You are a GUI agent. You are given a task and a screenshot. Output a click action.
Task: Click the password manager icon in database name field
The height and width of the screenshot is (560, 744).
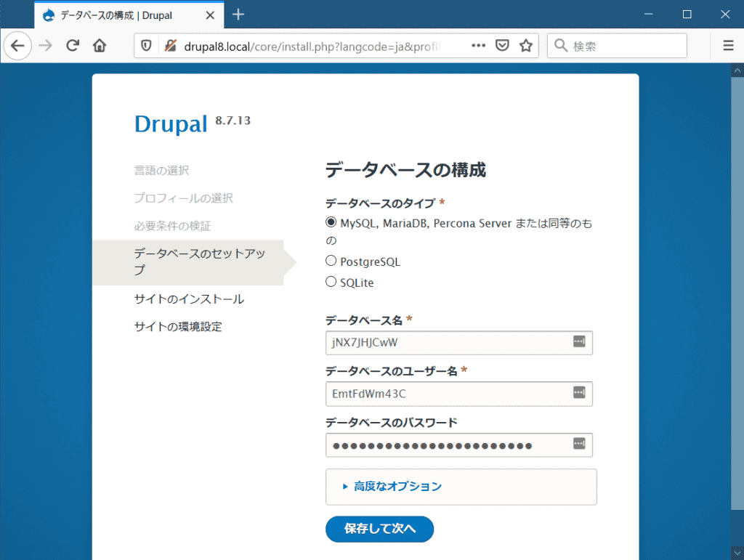tap(579, 341)
